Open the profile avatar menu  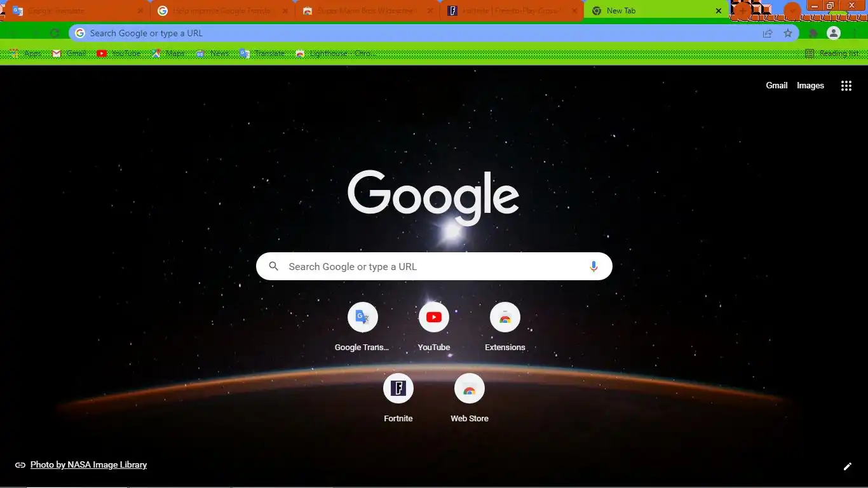[834, 33]
